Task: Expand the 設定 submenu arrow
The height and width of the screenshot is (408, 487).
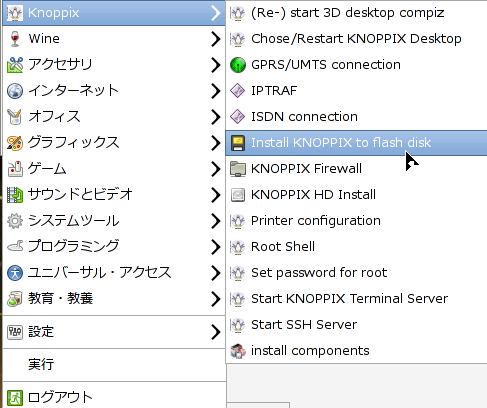Action: [216, 332]
